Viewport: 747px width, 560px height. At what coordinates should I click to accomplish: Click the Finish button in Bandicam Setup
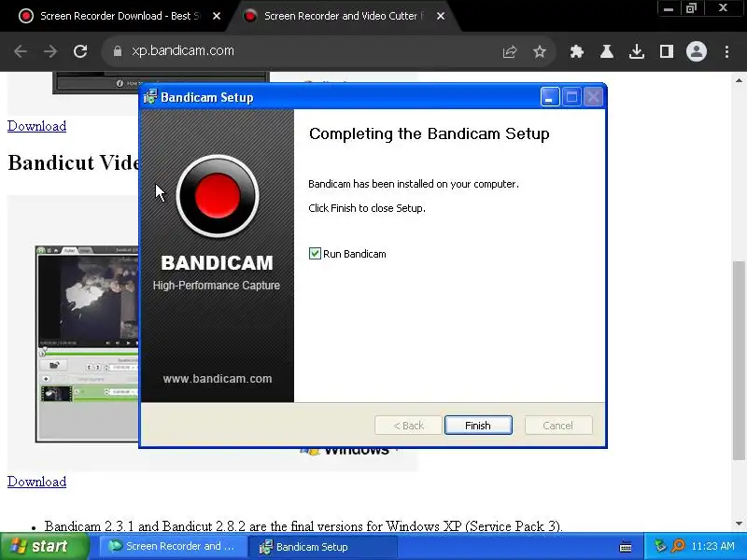(x=478, y=426)
